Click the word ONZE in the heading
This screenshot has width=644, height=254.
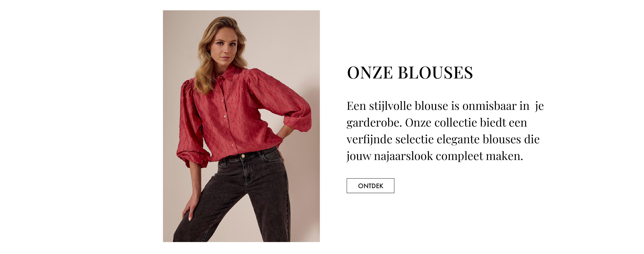tap(370, 73)
